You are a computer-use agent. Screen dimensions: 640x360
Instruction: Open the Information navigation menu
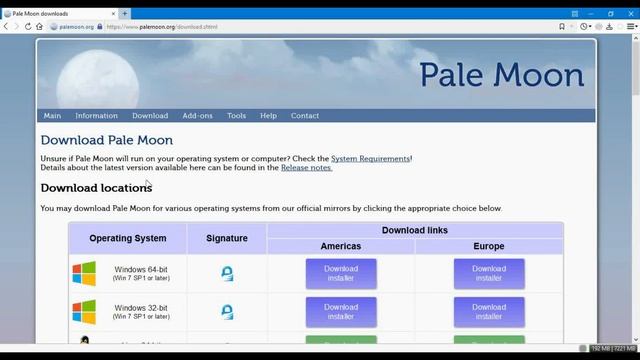tap(96, 116)
